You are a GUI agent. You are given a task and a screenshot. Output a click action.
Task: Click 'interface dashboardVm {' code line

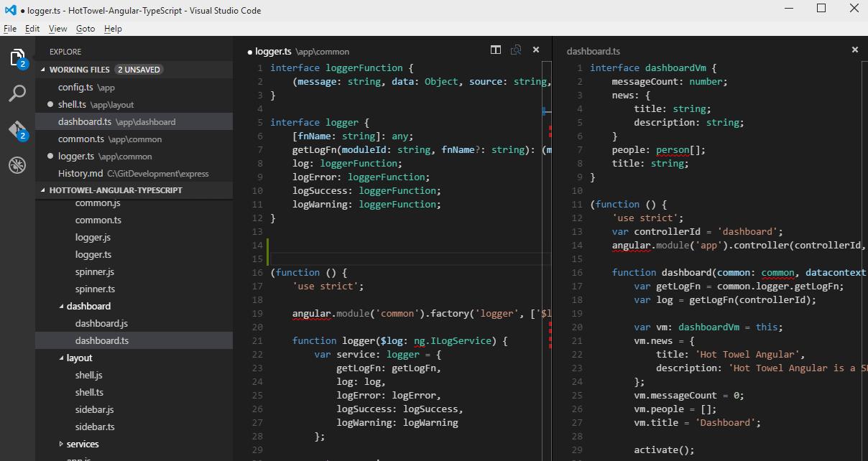pyautogui.click(x=653, y=68)
